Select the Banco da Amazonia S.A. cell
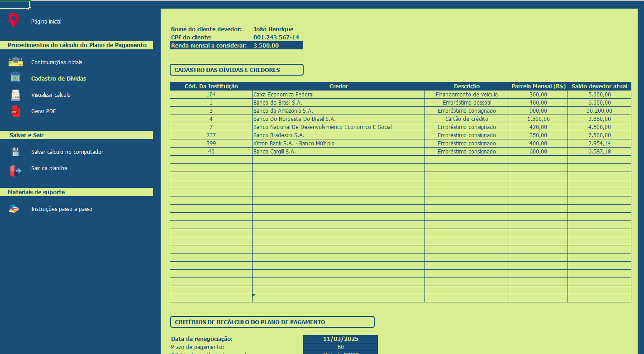The width and height of the screenshot is (644, 354). point(339,111)
